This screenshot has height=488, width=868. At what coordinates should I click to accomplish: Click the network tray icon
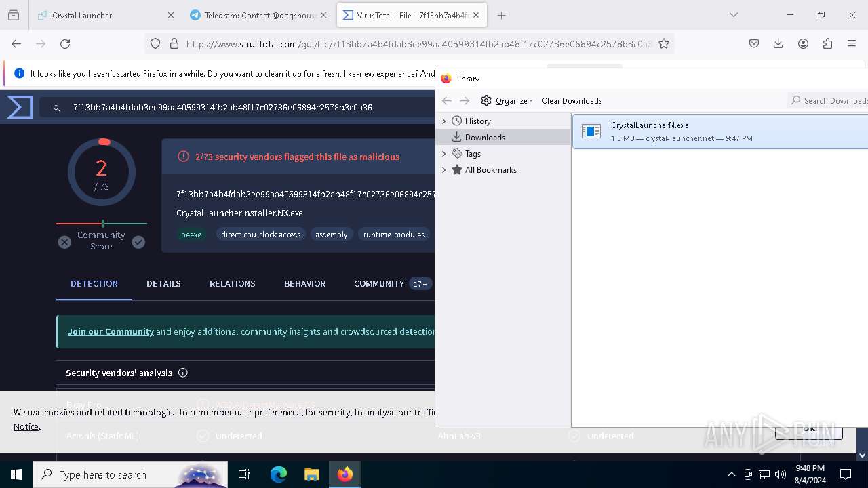tap(764, 474)
